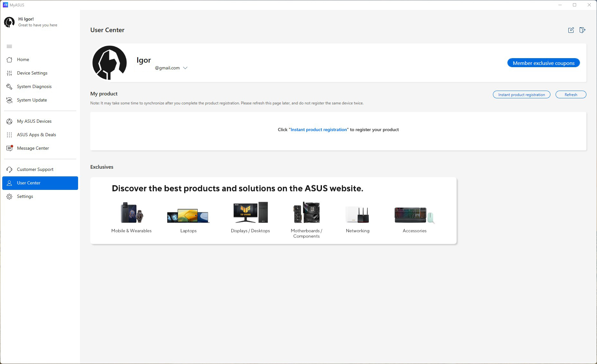Go to System Diagnosis
Viewport: 597px width, 364px height.
40,86
